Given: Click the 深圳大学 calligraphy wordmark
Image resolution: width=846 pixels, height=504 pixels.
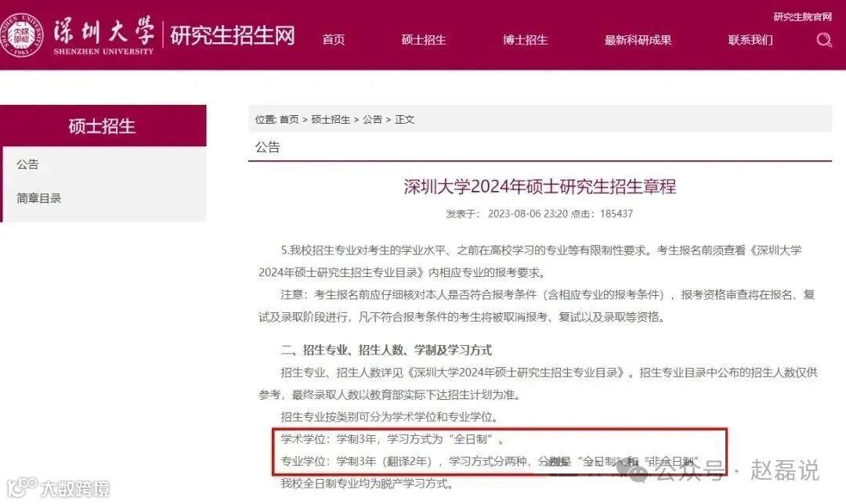Looking at the screenshot, I should [x=103, y=35].
